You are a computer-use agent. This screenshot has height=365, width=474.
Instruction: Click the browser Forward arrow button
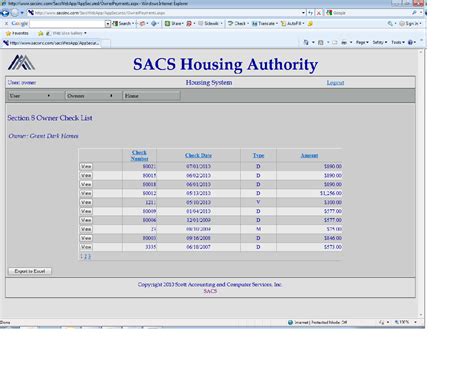click(x=15, y=13)
